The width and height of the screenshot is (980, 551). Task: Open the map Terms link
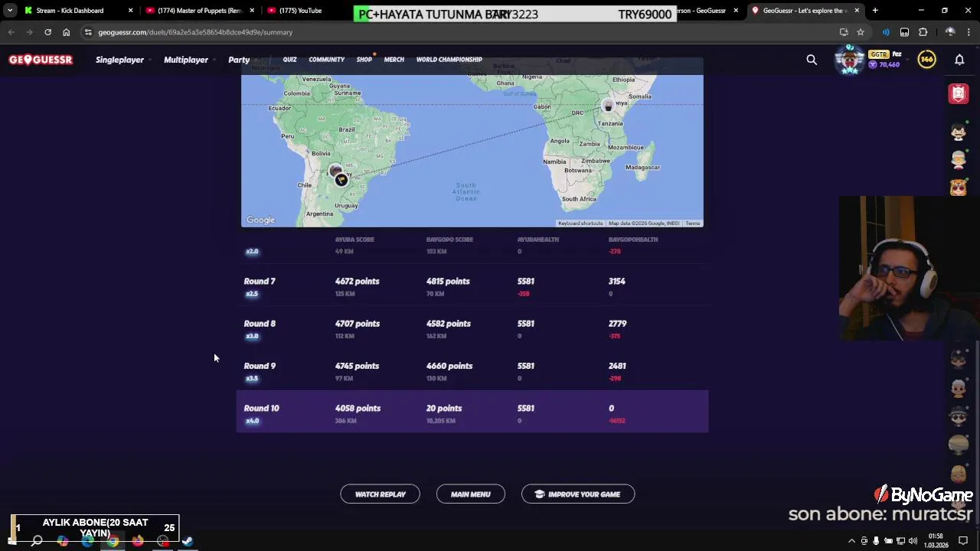tap(693, 223)
